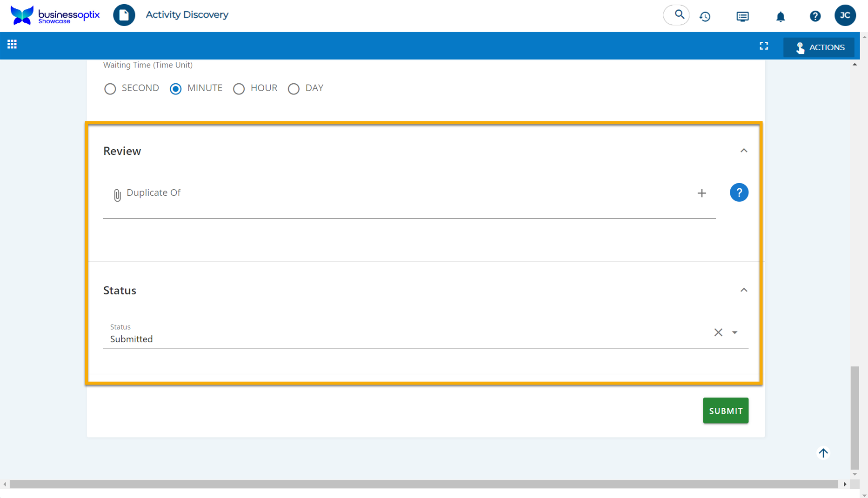Open the blue help circle beside Duplicate Of
Image resolution: width=868 pixels, height=498 pixels.
739,192
